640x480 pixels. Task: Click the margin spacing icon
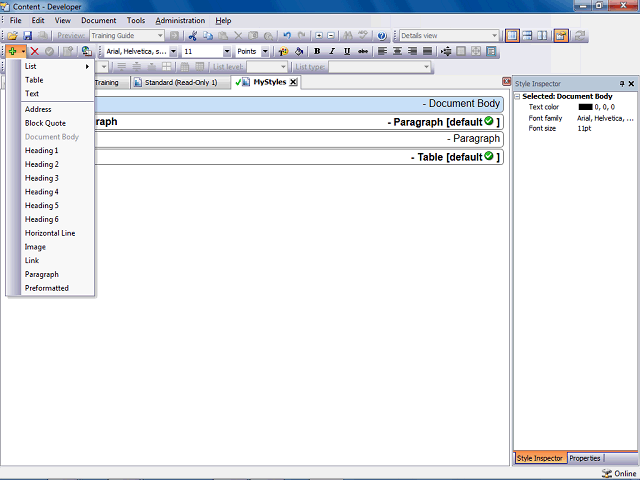[446, 51]
